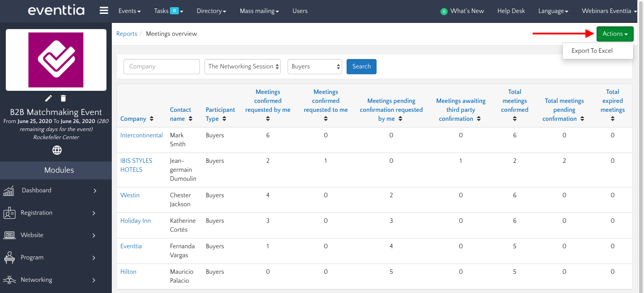Open the Website module icon
Screen dimensions: 644x293
point(9,235)
